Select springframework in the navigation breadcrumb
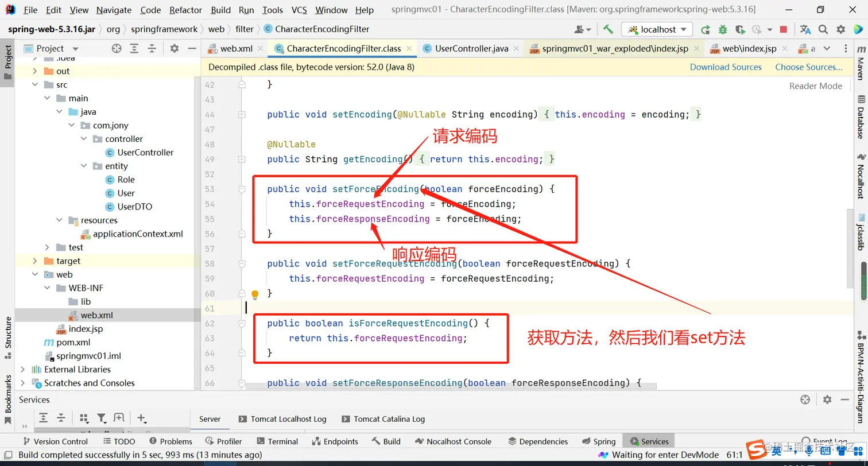This screenshot has width=868, height=466. tap(164, 29)
